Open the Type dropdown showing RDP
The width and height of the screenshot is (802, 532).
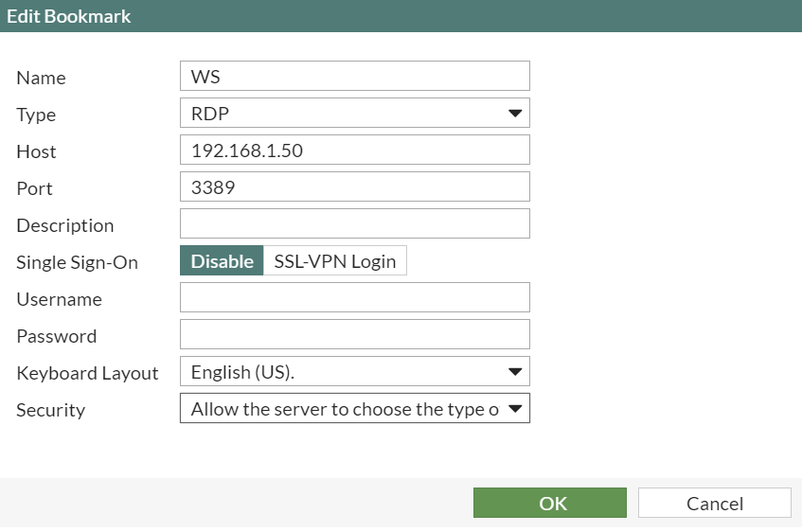click(x=354, y=113)
